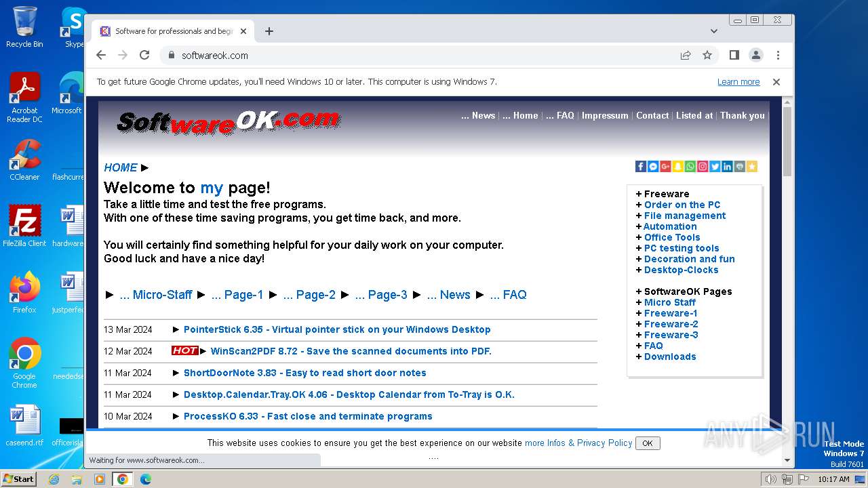
Task: Open Chrome three-dot menu
Action: (778, 55)
